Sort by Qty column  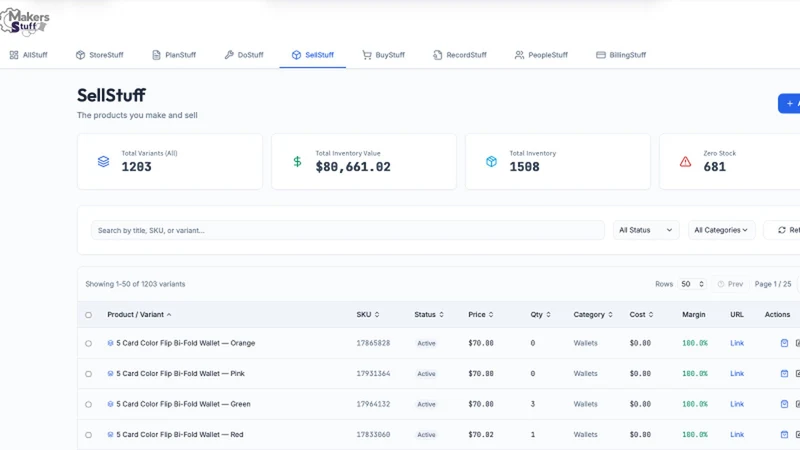coord(540,314)
